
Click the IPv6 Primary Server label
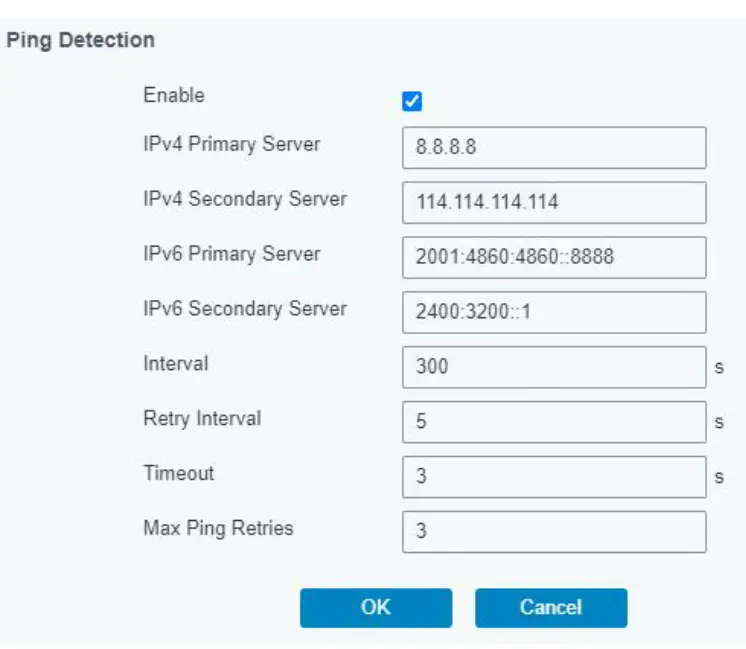(x=232, y=254)
